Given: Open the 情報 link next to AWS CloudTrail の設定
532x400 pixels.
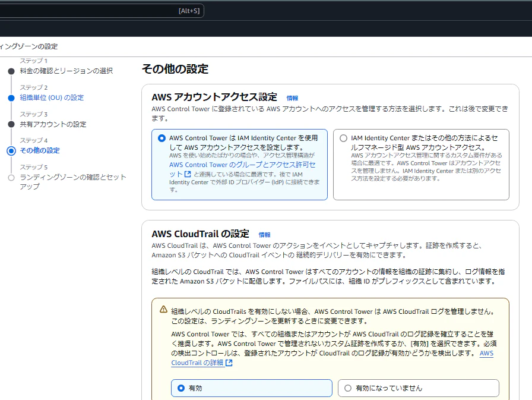Looking at the screenshot, I should [x=264, y=235].
